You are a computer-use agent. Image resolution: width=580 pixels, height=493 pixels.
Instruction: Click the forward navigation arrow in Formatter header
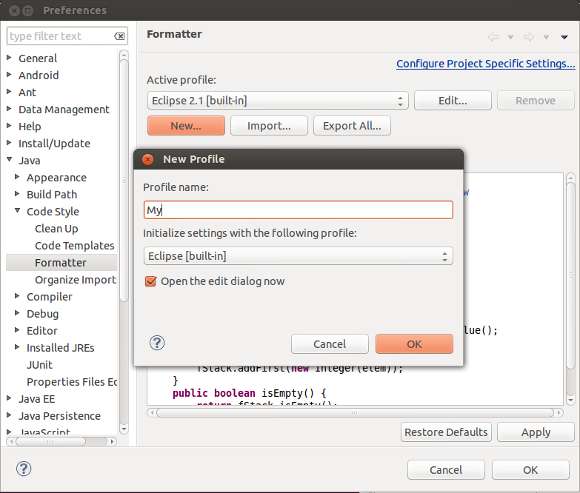coord(529,37)
